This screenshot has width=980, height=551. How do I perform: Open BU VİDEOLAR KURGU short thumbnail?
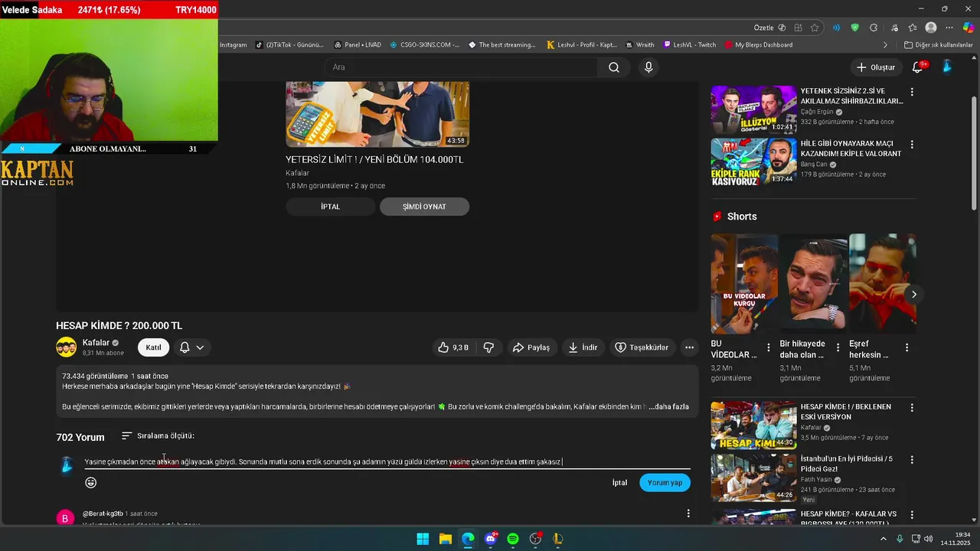click(x=744, y=283)
